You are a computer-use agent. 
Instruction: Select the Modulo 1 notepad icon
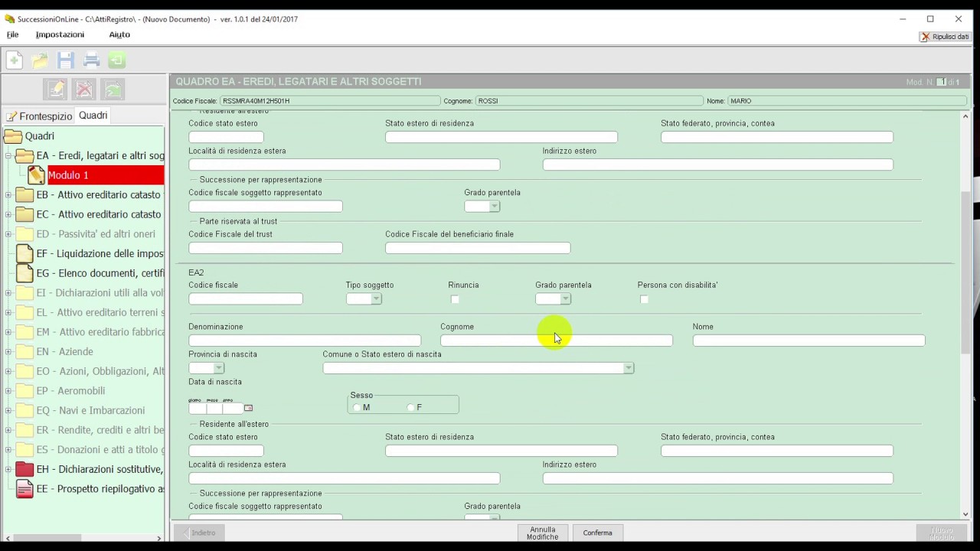(x=36, y=175)
